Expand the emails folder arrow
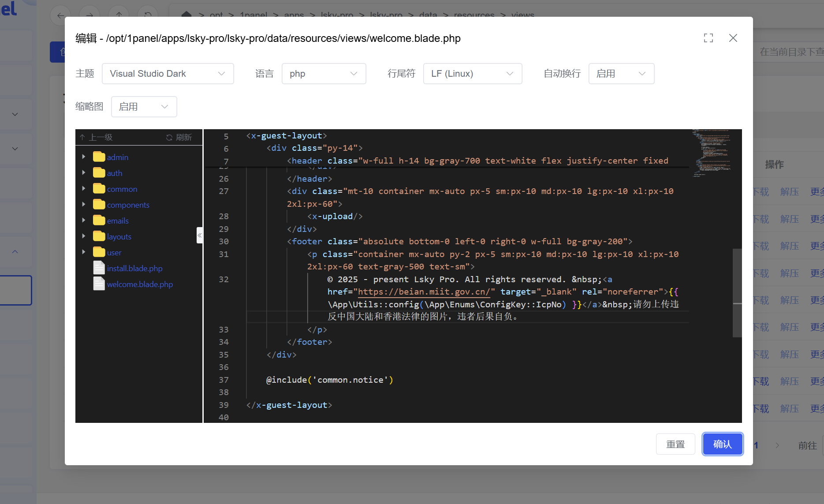 (x=84, y=220)
